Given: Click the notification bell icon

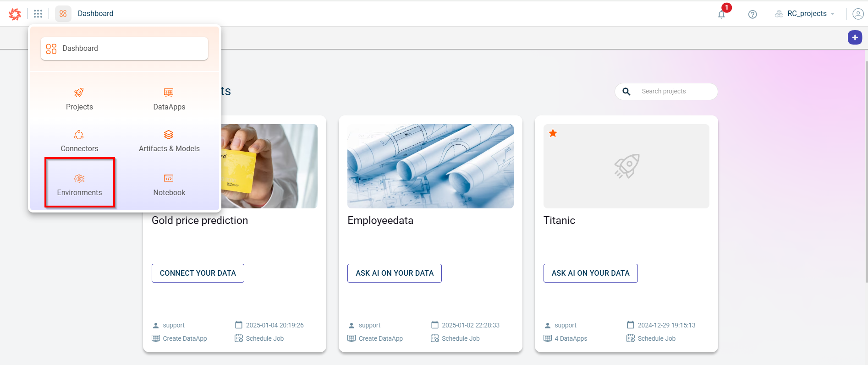Looking at the screenshot, I should (x=721, y=14).
